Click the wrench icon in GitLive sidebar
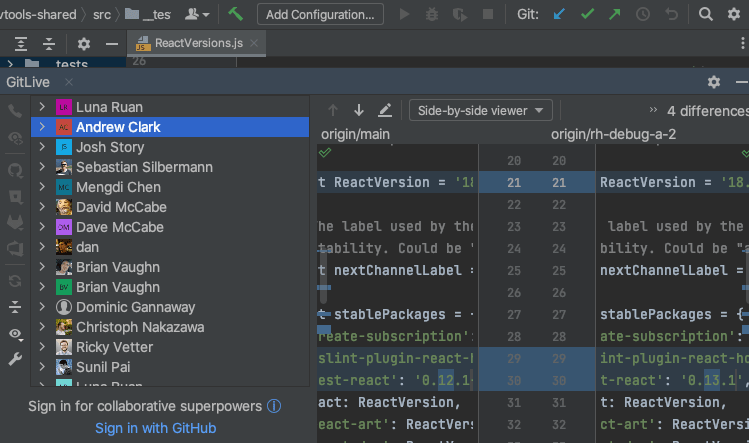Viewport: 749px width, 443px height. coord(15,359)
